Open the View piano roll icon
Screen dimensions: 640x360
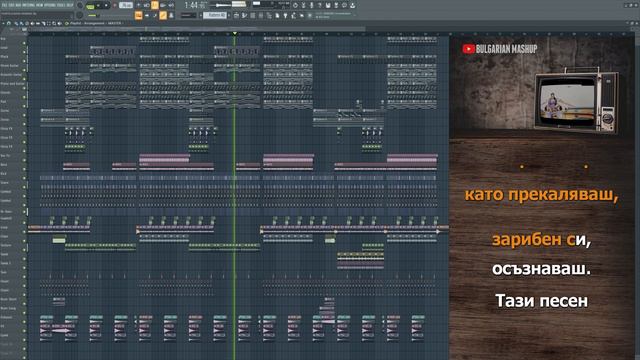(244, 16)
